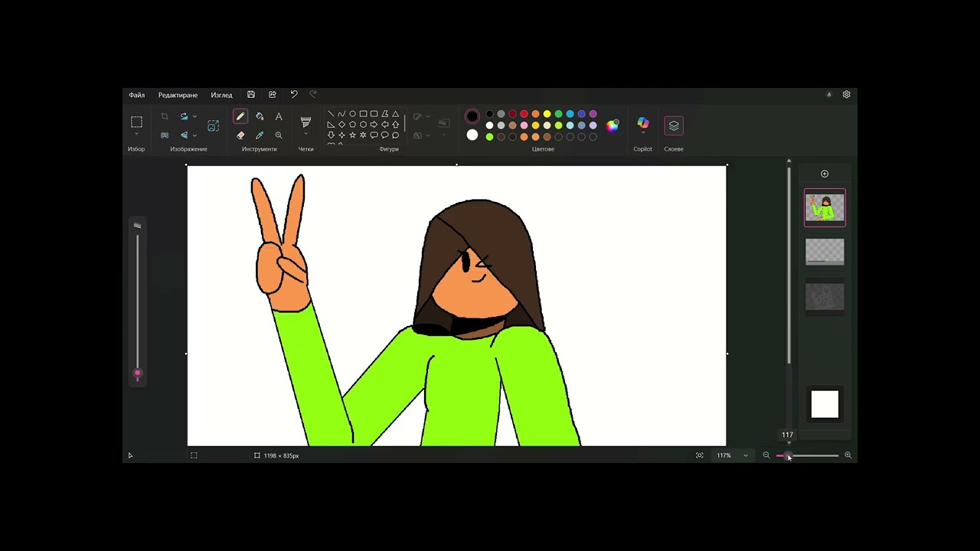Screen dimensions: 980x551
Task: Expand the Rotate dropdown arrow
Action: coord(194,116)
